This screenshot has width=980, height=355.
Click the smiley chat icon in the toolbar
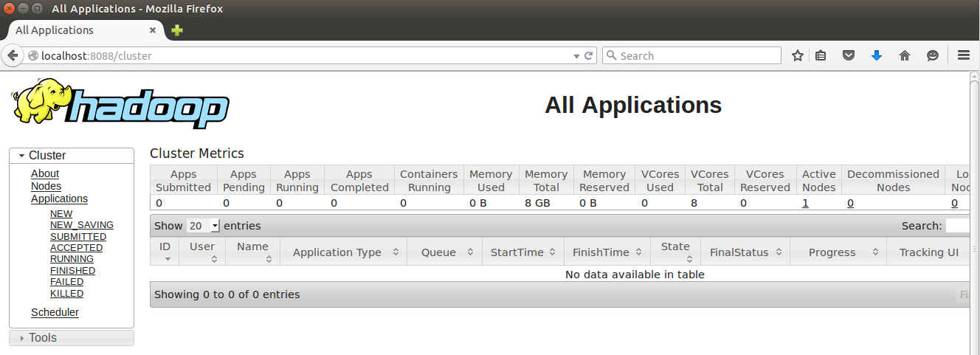pyautogui.click(x=933, y=55)
